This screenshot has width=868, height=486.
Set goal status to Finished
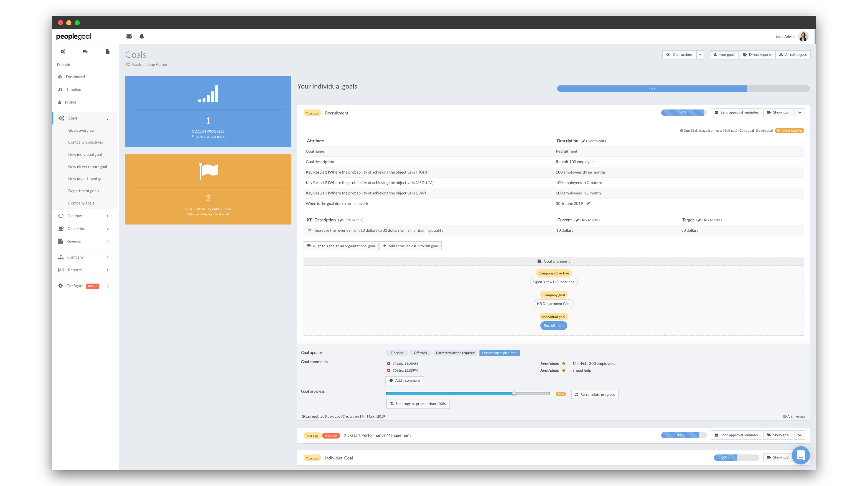397,353
